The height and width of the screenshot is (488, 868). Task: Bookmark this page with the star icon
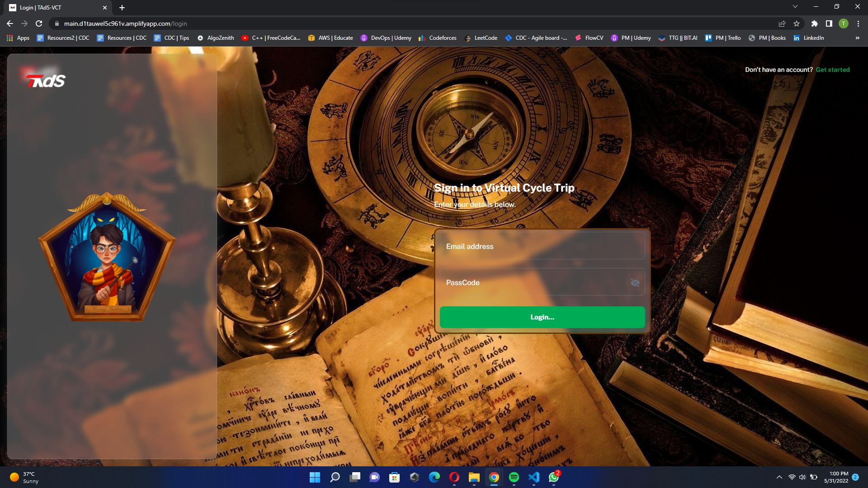797,23
